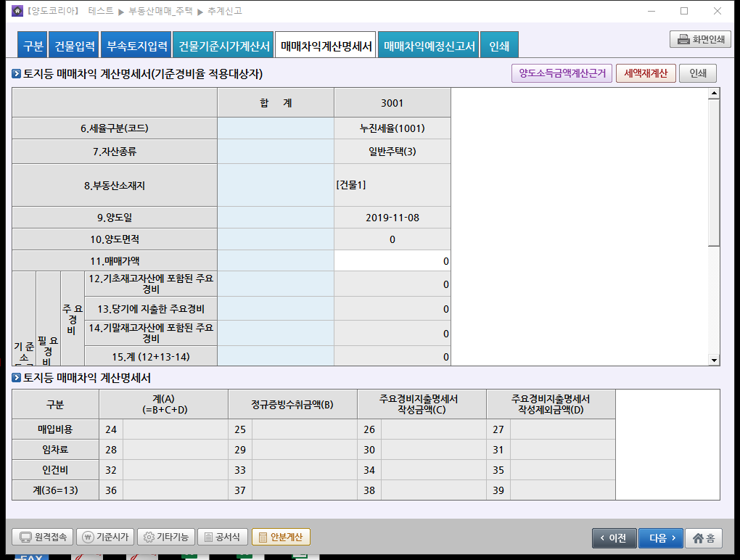Screen dimensions: 740x560
Task: Click field 30 in 임차료 row
Action: [x=433, y=450]
